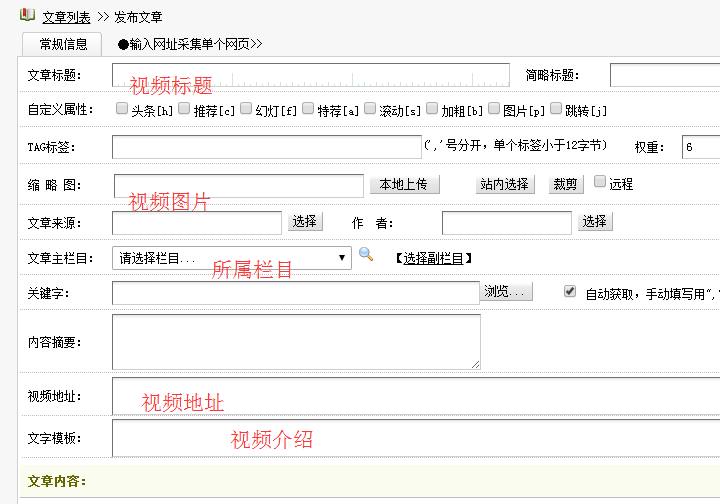Check the 滚动[s] checkbox
This screenshot has width=720, height=504.
(370, 108)
